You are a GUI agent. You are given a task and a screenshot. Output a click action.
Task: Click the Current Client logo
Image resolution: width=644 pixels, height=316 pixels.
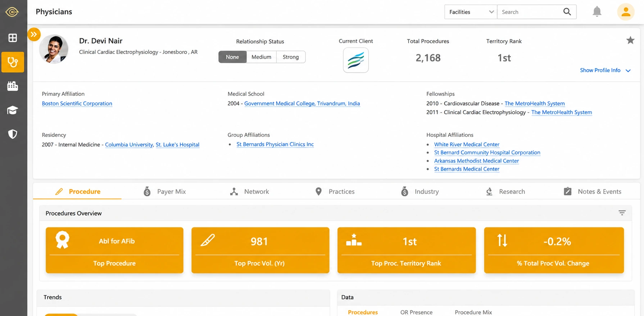(356, 60)
